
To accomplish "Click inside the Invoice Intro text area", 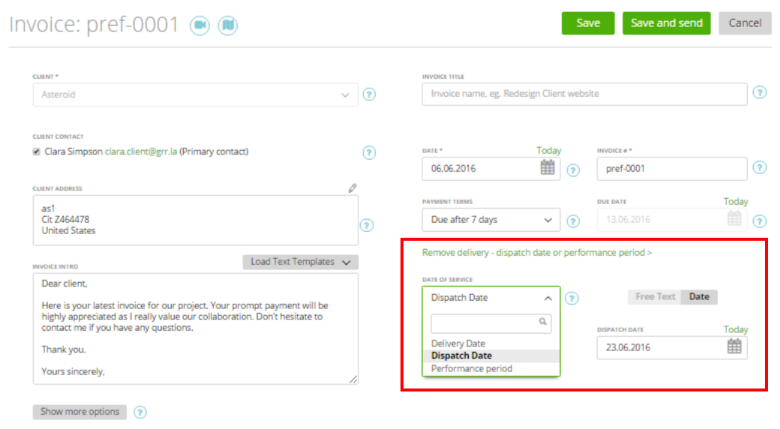I will tap(195, 328).
